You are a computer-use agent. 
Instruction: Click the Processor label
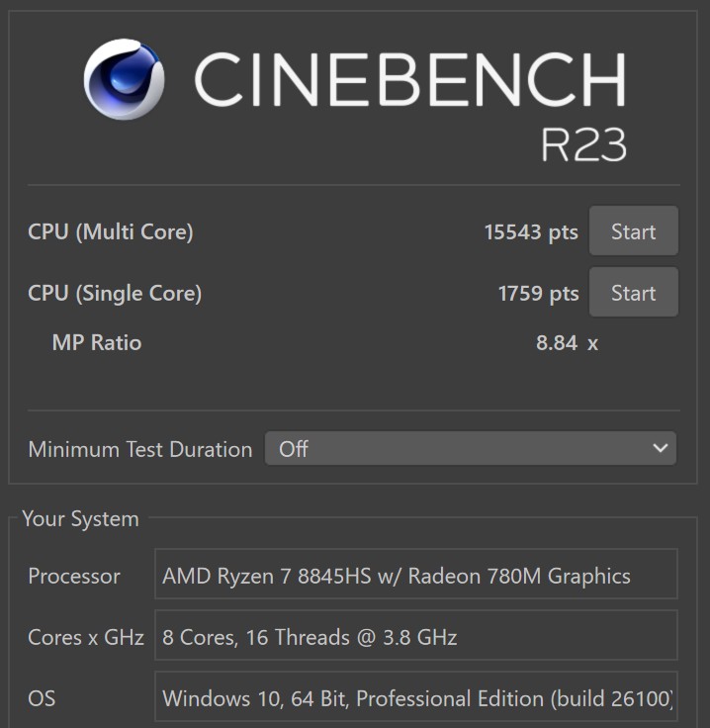74,576
